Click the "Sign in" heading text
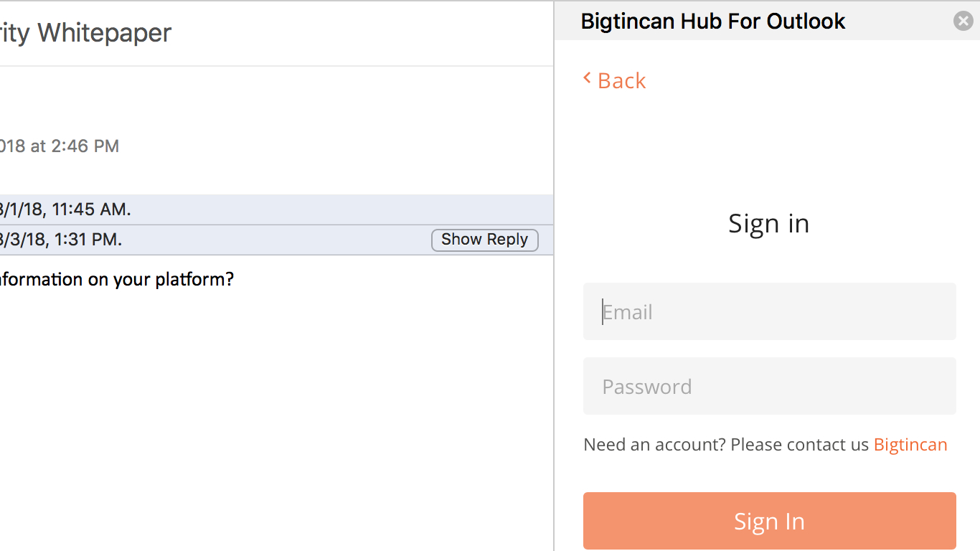Image resolution: width=980 pixels, height=551 pixels. [x=768, y=224]
